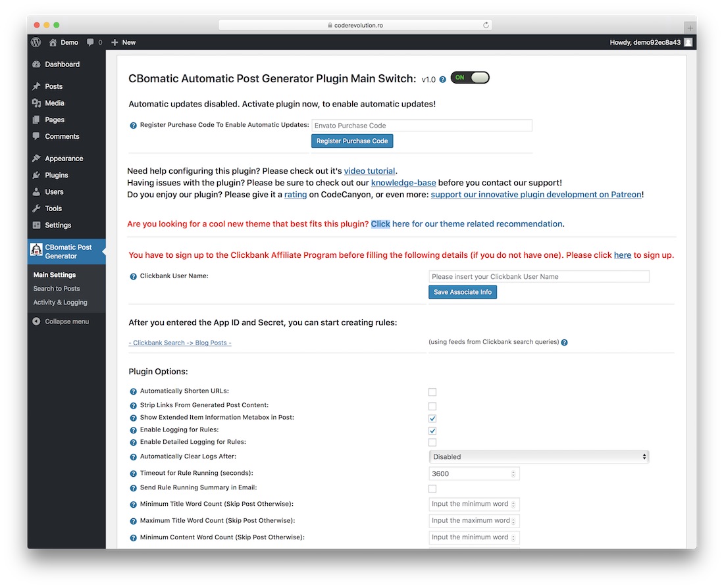
Task: Click browser address bar coderevolution.ro
Action: [x=355, y=25]
